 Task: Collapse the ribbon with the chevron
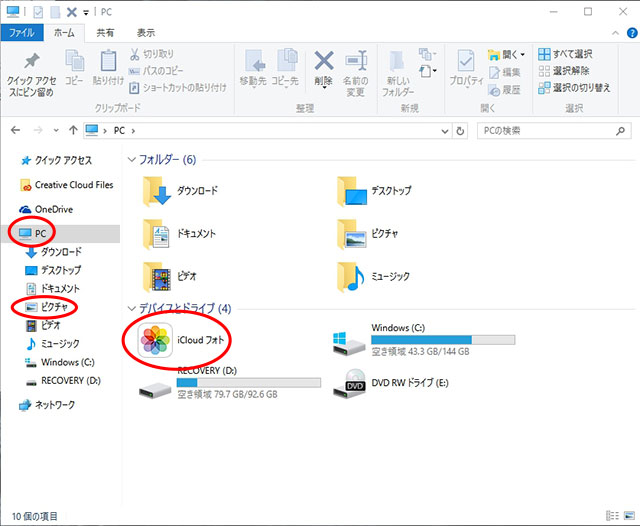pyautogui.click(x=616, y=33)
